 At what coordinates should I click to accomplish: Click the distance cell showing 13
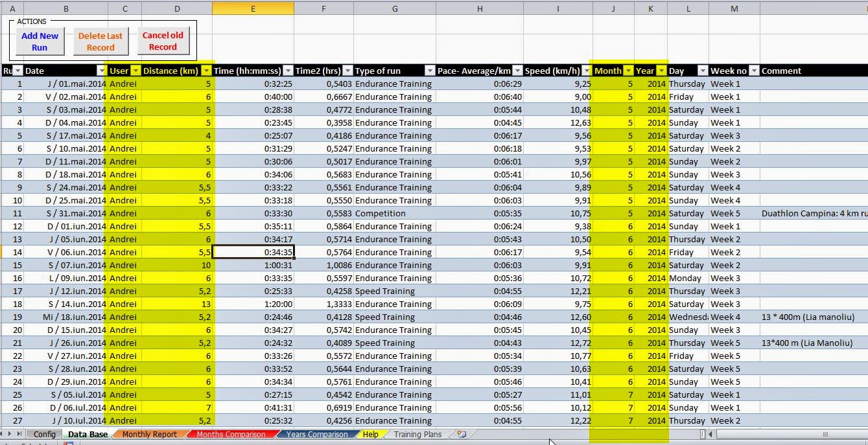[x=176, y=304]
